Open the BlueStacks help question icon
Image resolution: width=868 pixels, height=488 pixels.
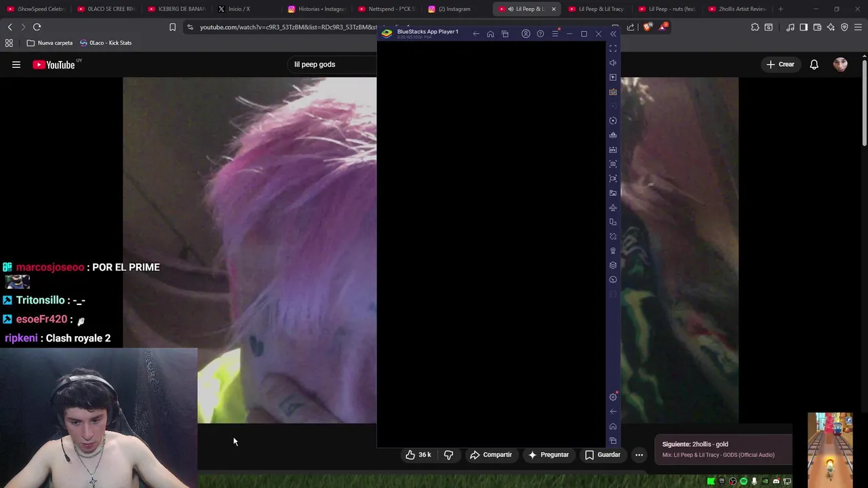pos(540,34)
